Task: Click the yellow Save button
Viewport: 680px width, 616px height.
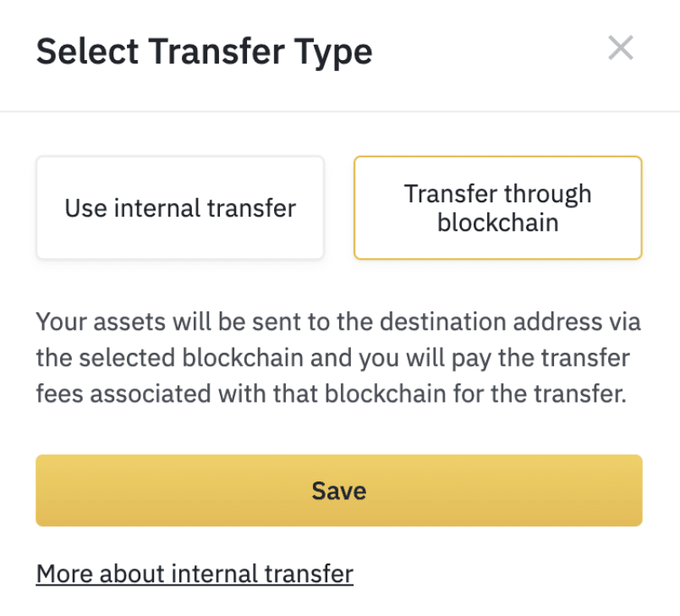Action: (x=338, y=490)
